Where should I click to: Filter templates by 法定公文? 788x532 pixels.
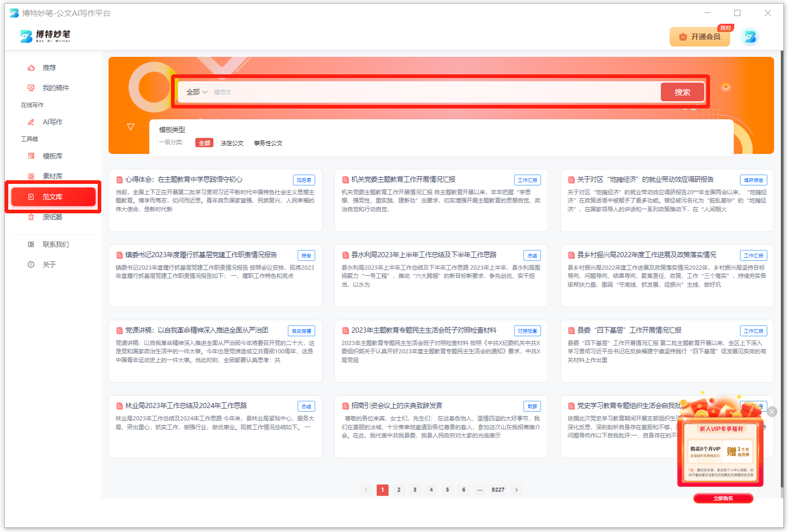tap(232, 143)
